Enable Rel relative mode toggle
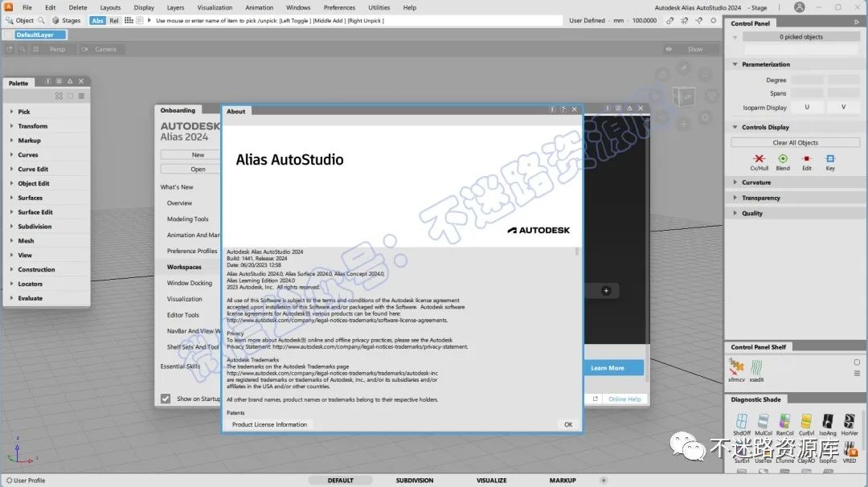This screenshot has height=487, width=868. coord(113,20)
